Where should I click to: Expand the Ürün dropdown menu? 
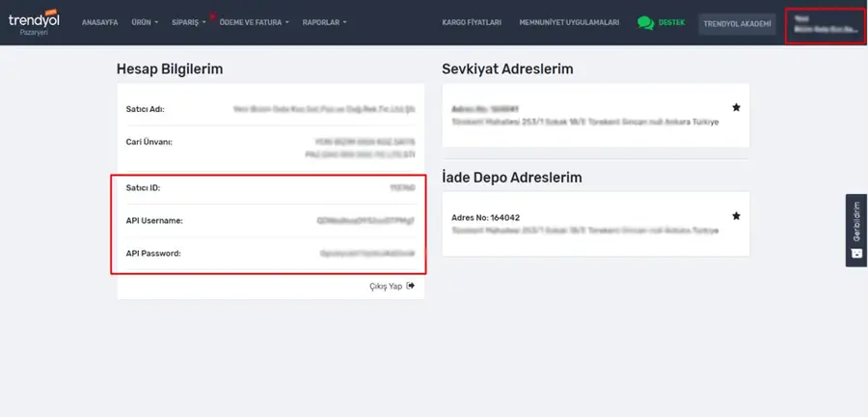(x=145, y=23)
